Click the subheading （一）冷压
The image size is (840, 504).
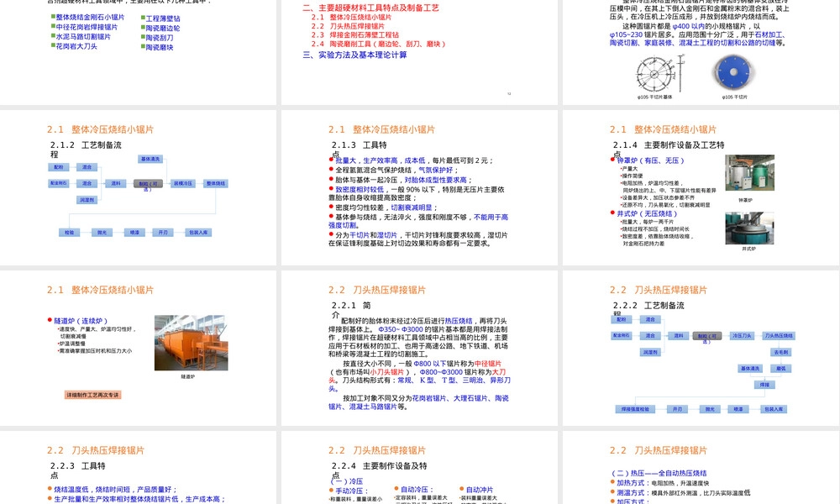click(347, 481)
